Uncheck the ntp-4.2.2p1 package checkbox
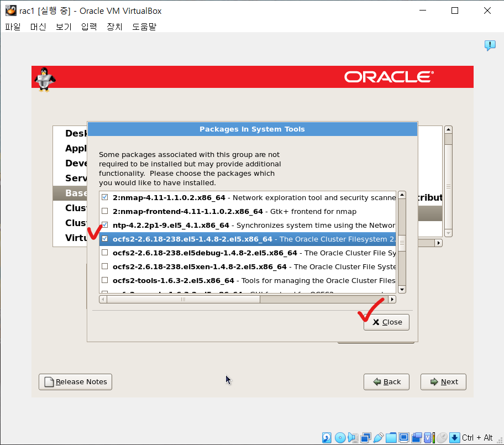 point(105,225)
